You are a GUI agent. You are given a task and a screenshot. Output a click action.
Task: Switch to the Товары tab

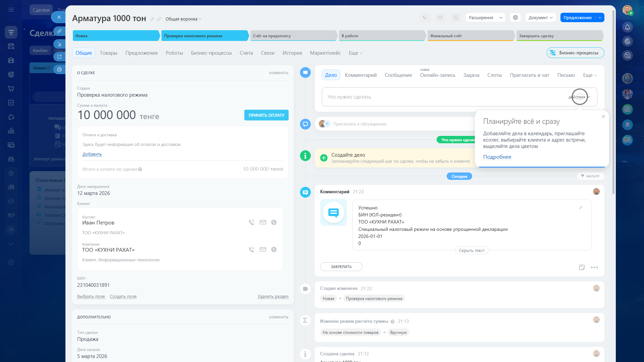[x=108, y=53]
